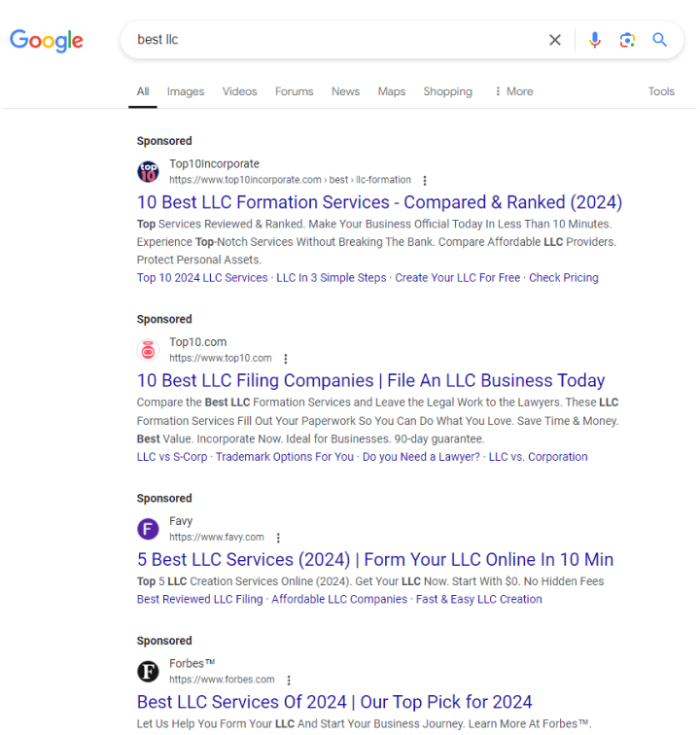Clear the search box text

click(x=555, y=40)
